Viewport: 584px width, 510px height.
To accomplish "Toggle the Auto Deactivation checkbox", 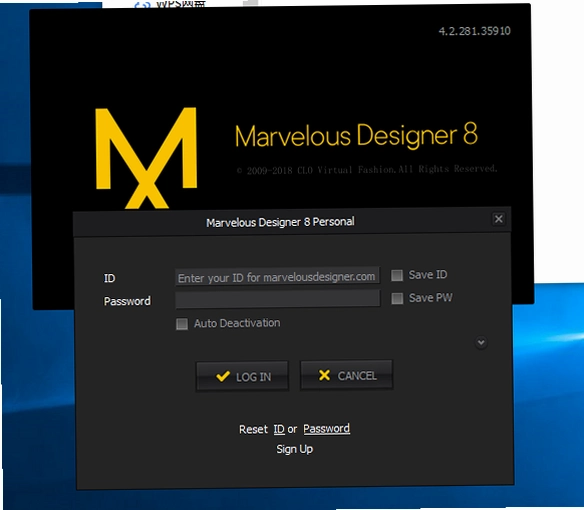I will click(x=182, y=324).
